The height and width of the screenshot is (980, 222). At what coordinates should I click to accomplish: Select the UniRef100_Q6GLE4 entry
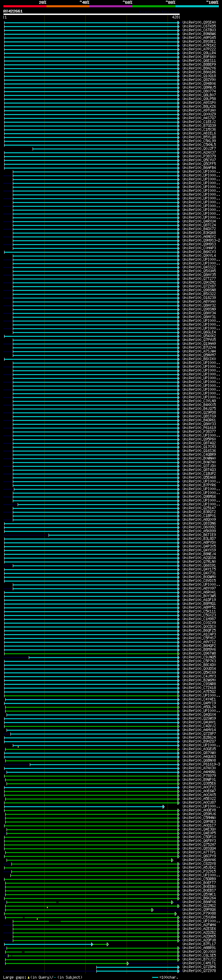point(199,332)
